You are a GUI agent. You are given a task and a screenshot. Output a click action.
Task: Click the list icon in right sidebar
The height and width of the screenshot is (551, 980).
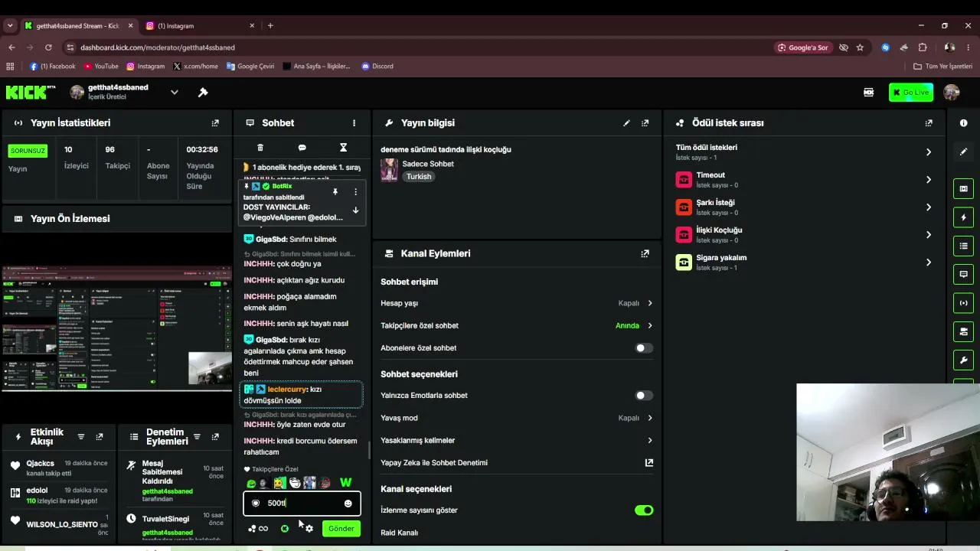click(x=963, y=246)
